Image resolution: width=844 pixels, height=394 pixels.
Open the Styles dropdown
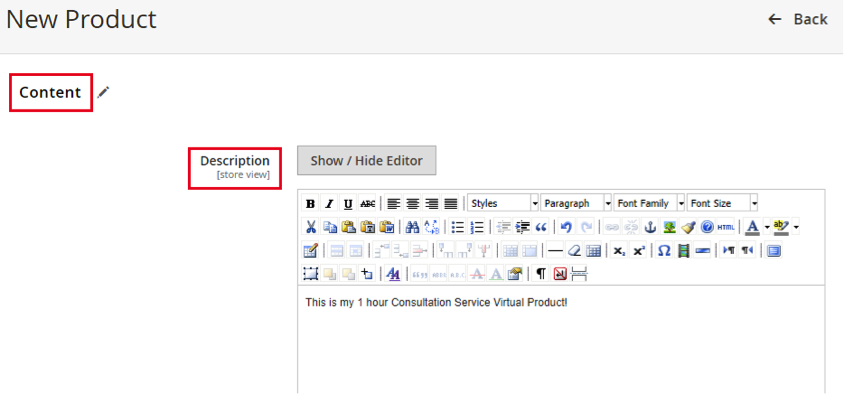[x=503, y=203]
